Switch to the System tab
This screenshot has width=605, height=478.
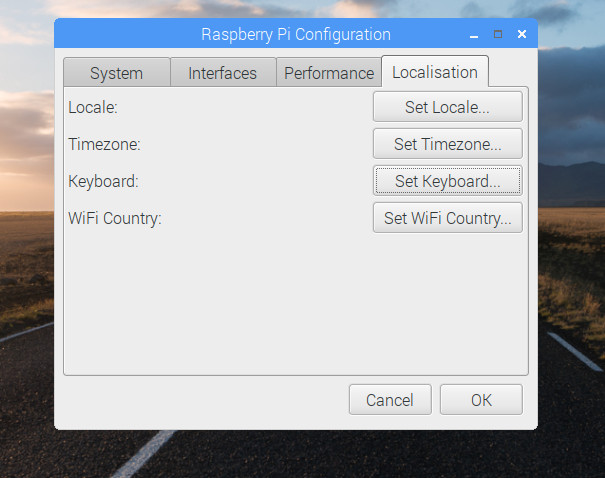117,73
